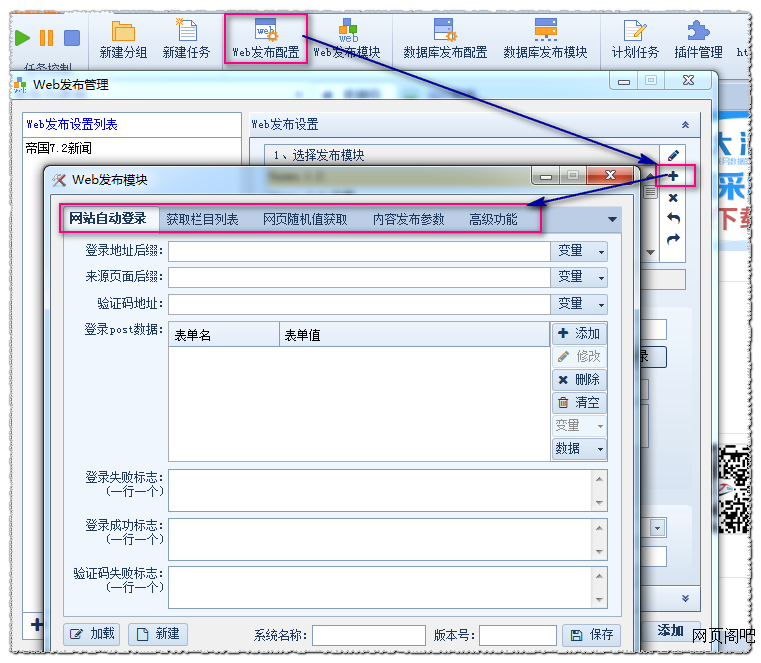The image size is (761, 663).
Task: Click the green Start task play icon
Action: [22, 38]
